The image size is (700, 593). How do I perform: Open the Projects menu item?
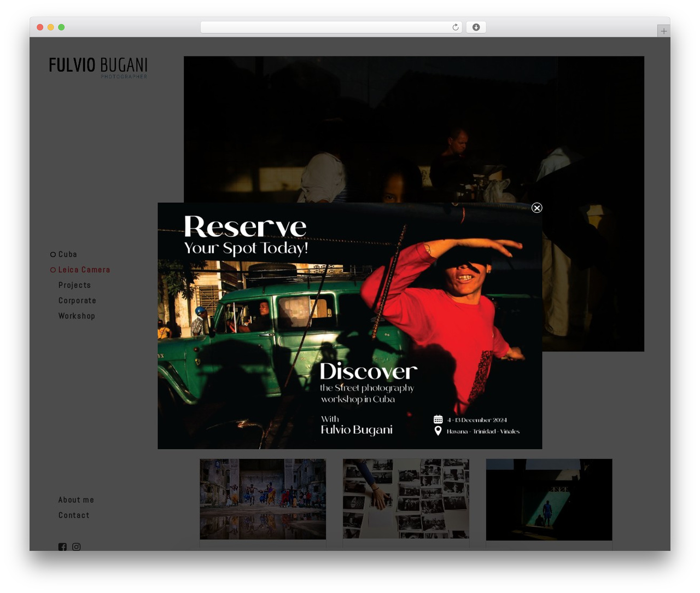point(74,285)
